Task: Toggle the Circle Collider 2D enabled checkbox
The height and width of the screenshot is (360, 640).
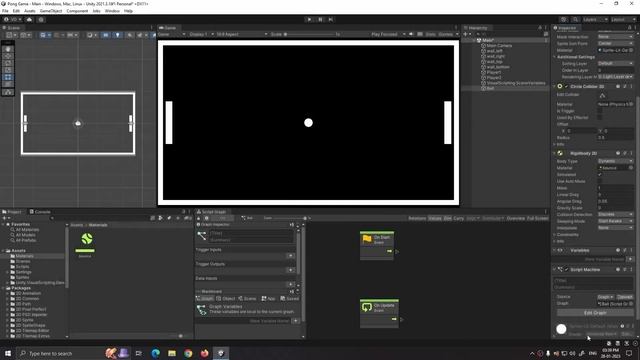Action: [567, 87]
